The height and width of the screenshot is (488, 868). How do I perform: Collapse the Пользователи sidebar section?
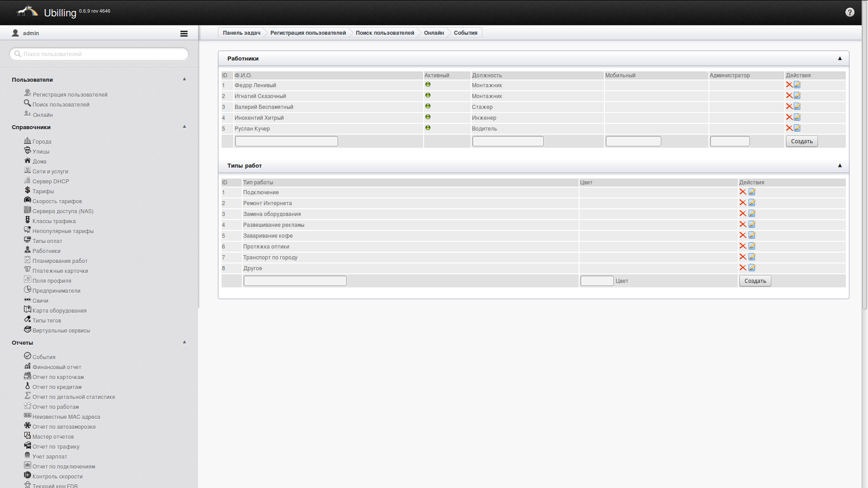pos(184,79)
